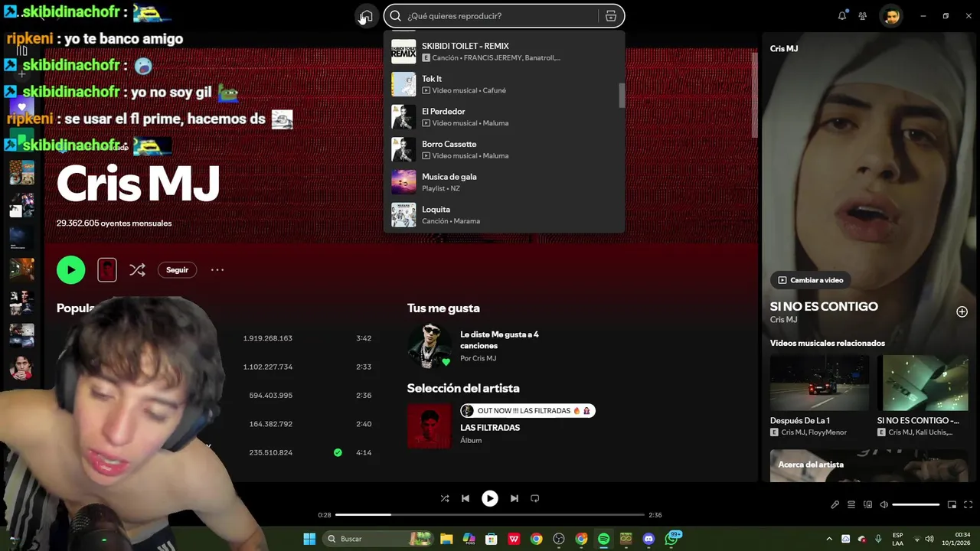Open the notifications bell icon
The height and width of the screenshot is (551, 980).
click(842, 16)
